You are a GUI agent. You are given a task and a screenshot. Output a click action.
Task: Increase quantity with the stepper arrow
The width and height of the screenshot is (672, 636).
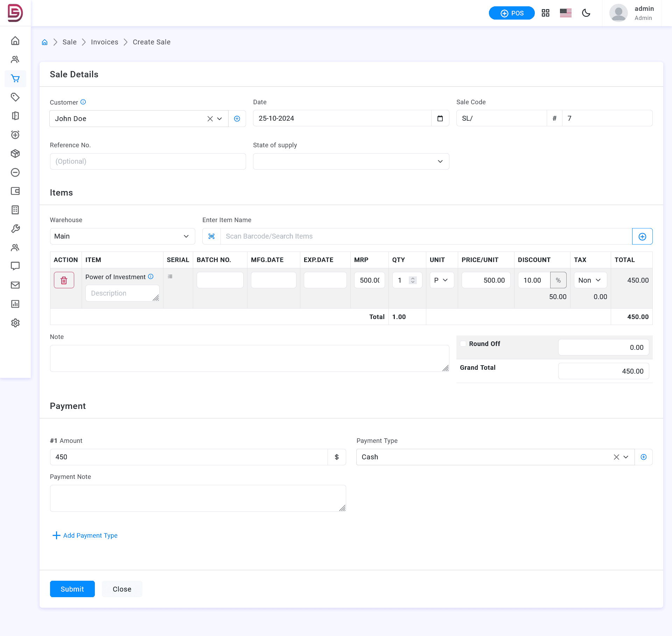point(413,278)
